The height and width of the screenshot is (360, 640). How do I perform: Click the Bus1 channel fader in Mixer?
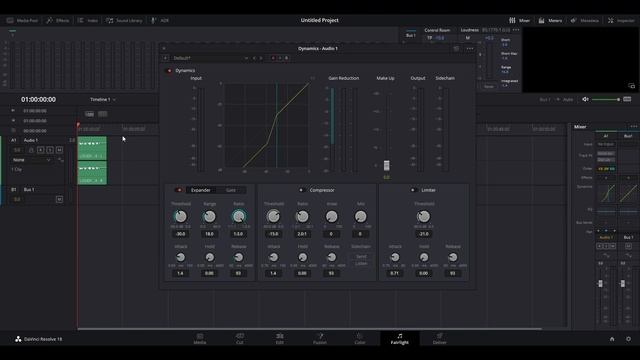[622, 283]
